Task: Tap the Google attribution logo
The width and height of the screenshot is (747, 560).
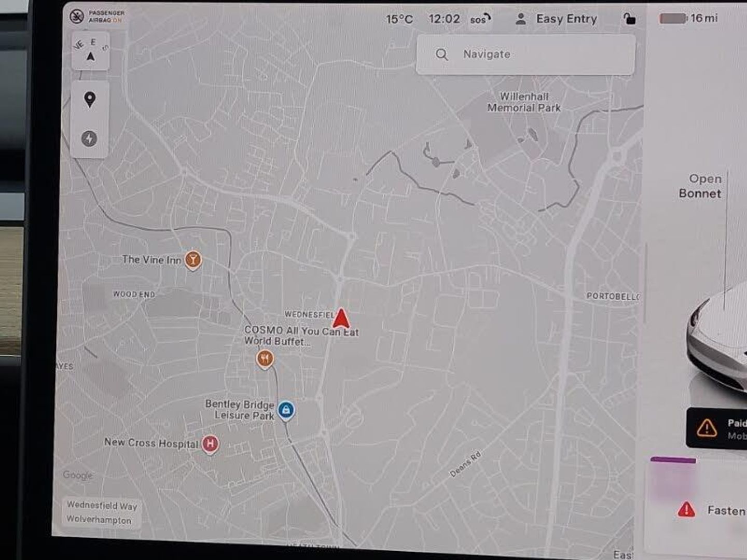Action: [x=78, y=475]
